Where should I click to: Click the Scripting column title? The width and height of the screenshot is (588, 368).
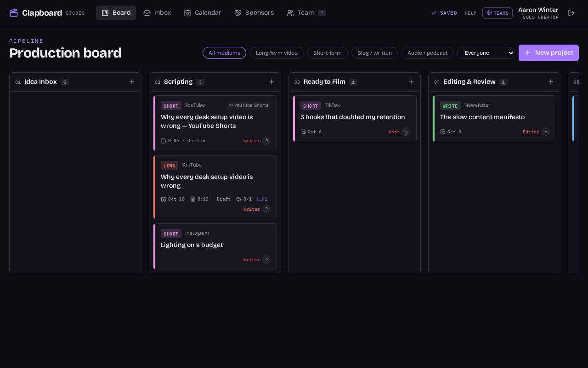coord(178,82)
